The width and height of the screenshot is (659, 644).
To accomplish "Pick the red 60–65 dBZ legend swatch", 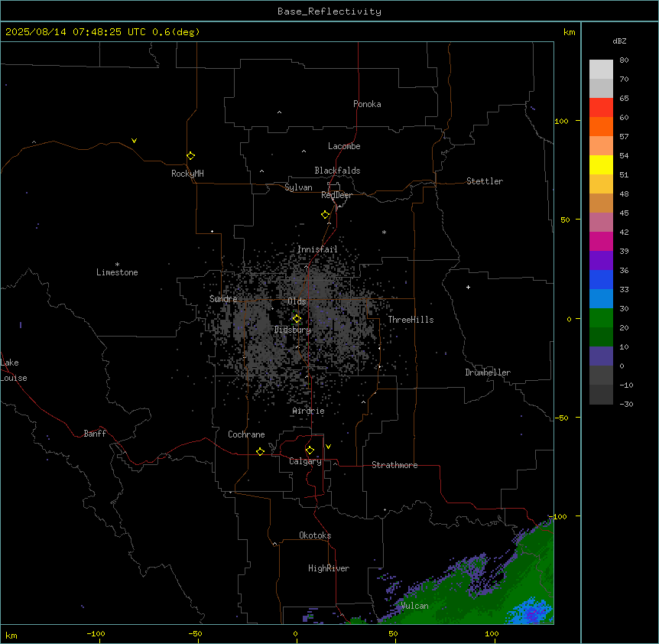I will coord(601,107).
